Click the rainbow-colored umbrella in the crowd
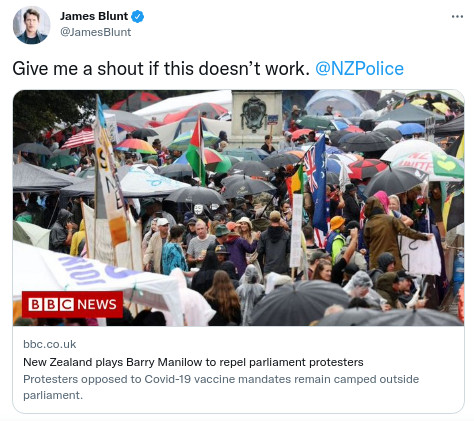Viewport: 474px width, 421px height. point(135,146)
